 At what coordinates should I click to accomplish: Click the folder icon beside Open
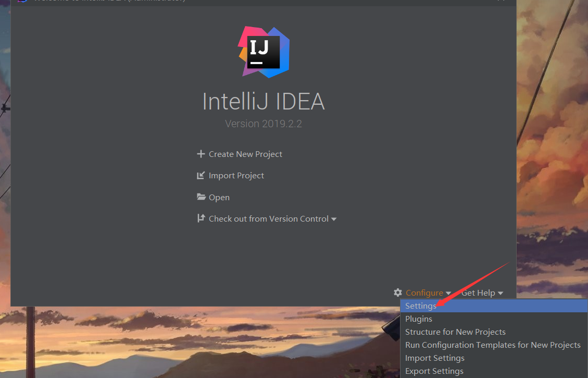click(x=201, y=197)
